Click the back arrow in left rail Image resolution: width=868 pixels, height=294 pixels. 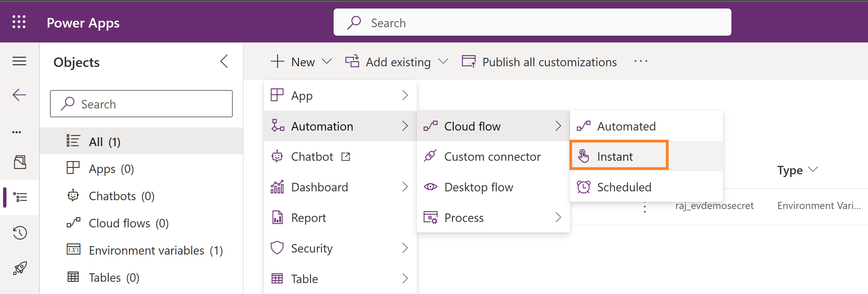coord(19,94)
